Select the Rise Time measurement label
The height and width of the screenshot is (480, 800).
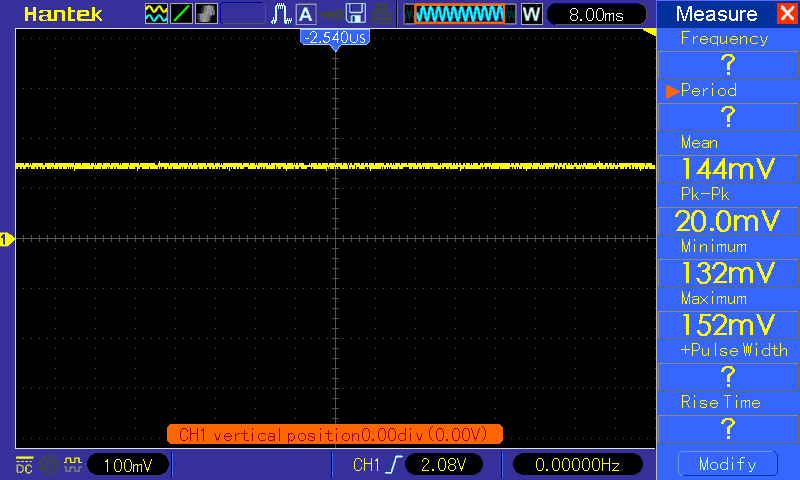coord(720,402)
